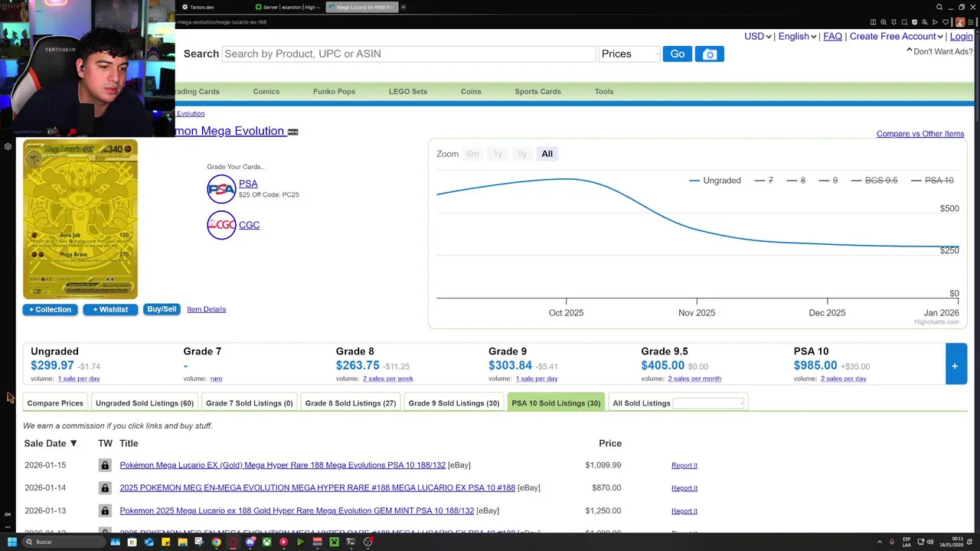This screenshot has height=551, width=980.
Task: Open the Prices search type dropdown
Action: pos(629,54)
